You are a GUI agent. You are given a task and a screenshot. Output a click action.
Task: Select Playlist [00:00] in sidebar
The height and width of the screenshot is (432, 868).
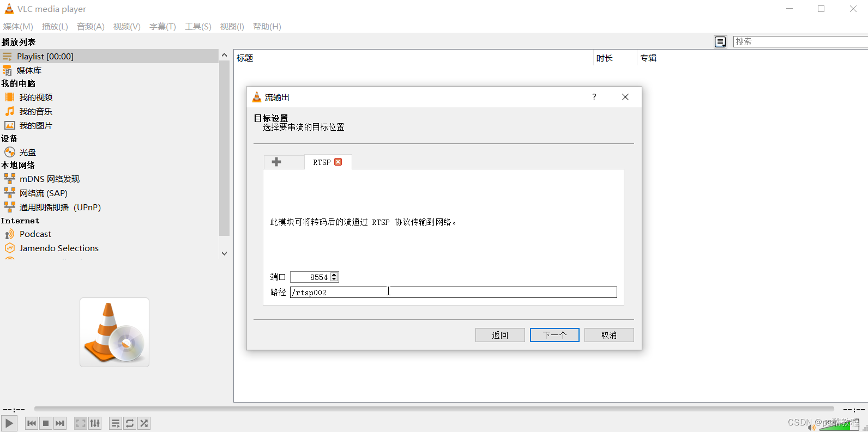pyautogui.click(x=109, y=56)
